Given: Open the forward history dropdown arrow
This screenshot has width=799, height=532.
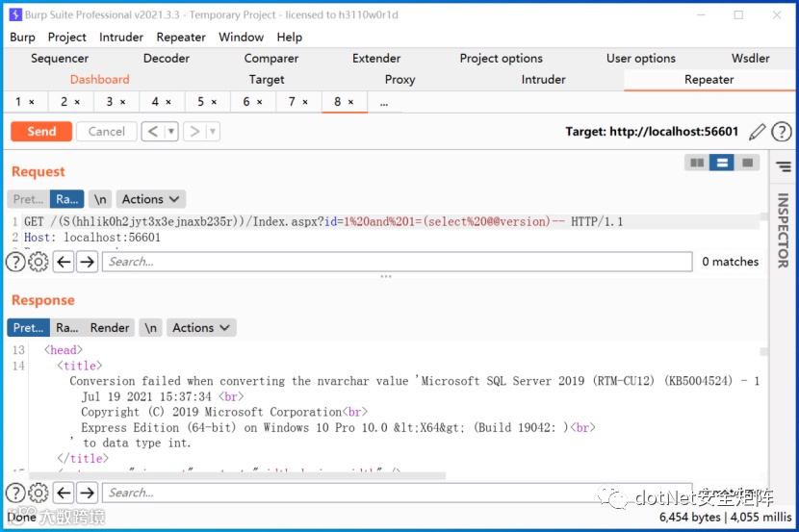Looking at the screenshot, I should (213, 132).
